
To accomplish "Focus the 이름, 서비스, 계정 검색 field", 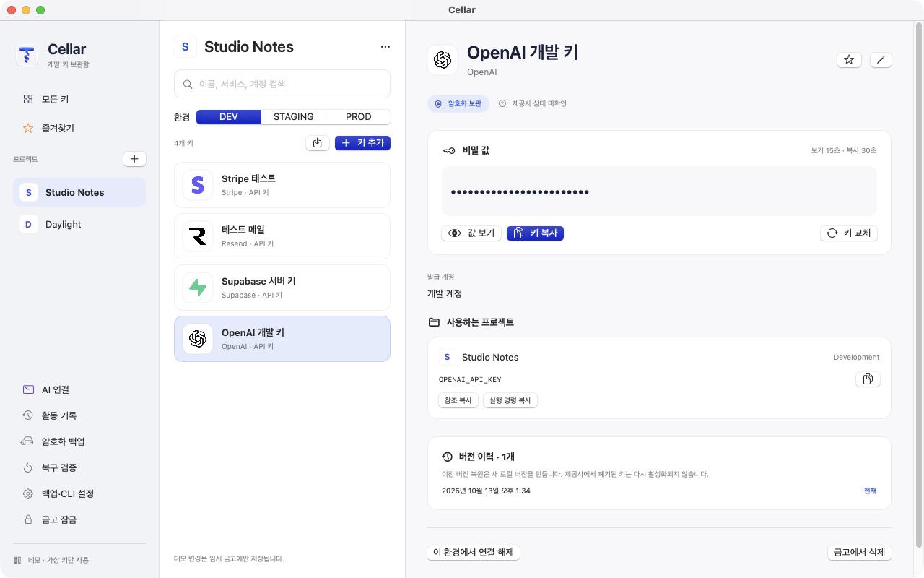I will coord(282,84).
